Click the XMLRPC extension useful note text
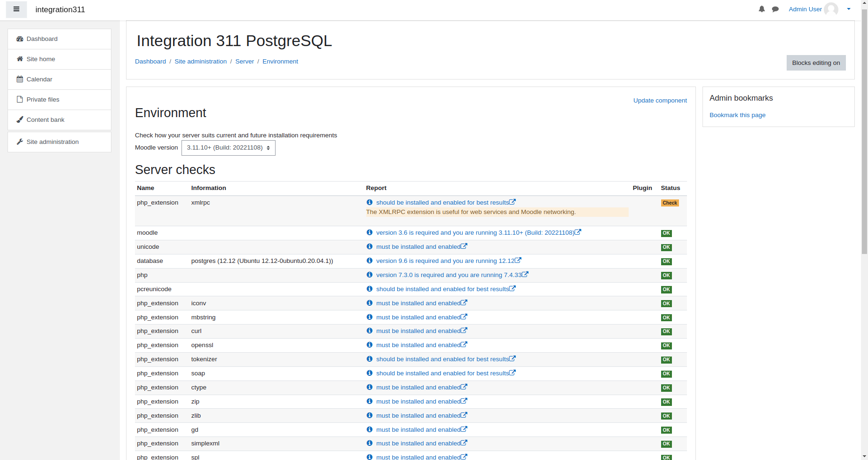Viewport: 868px width, 460px height. [x=471, y=212]
